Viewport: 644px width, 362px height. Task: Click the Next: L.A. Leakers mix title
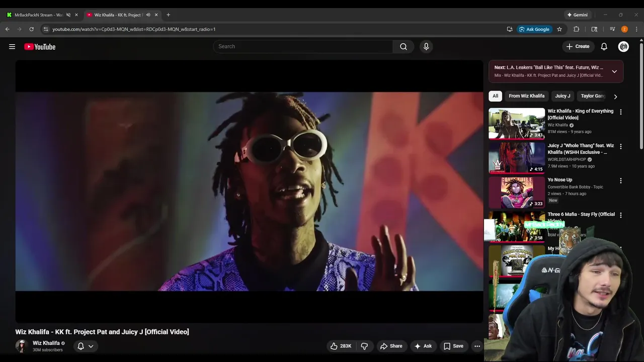548,67
